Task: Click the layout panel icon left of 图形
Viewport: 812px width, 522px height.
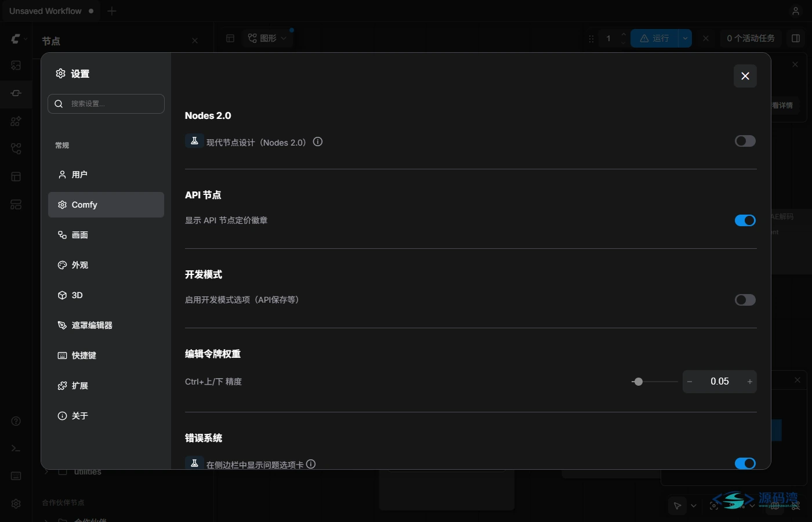Action: pyautogui.click(x=230, y=38)
